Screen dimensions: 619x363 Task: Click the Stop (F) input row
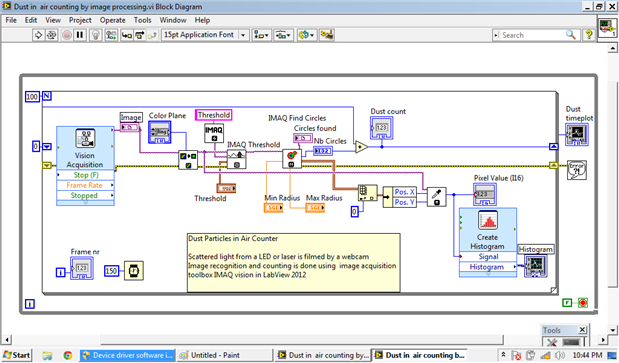click(85, 175)
